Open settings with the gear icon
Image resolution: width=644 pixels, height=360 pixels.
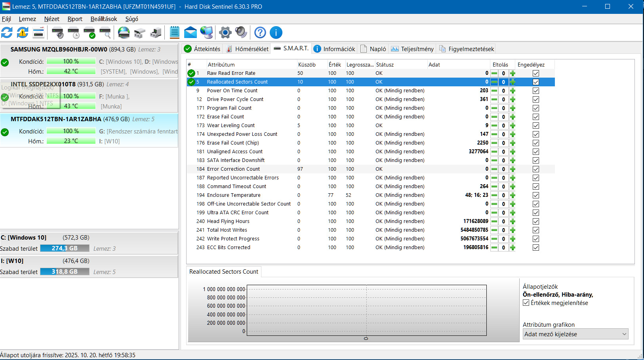coord(225,32)
